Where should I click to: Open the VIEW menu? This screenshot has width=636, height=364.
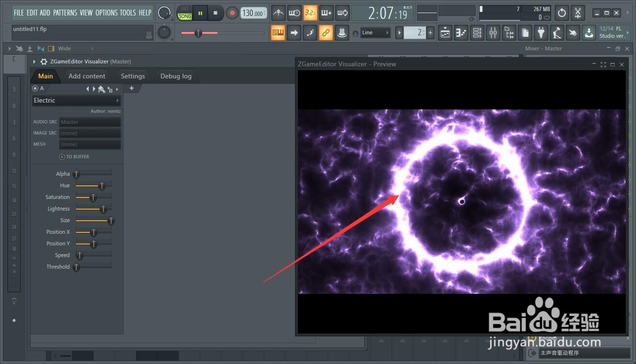pos(86,13)
